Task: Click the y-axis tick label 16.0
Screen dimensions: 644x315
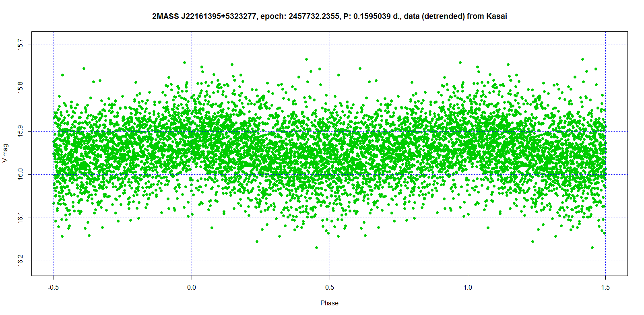Action: 20,174
